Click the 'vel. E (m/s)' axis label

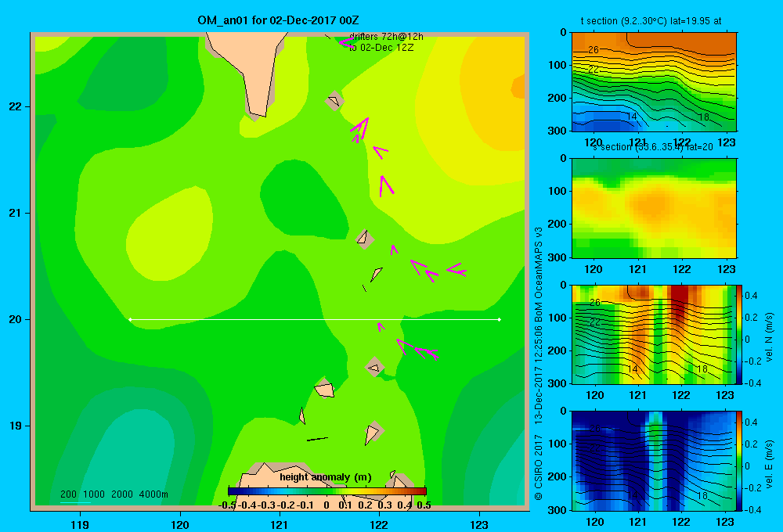pyautogui.click(x=769, y=464)
